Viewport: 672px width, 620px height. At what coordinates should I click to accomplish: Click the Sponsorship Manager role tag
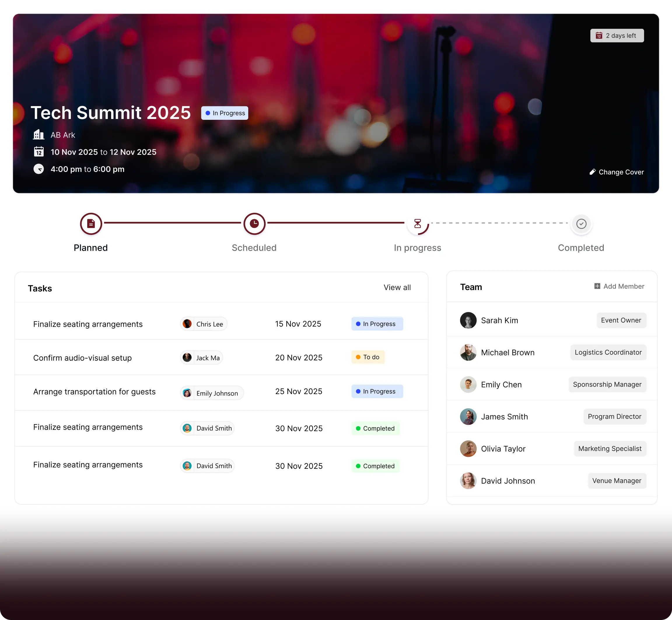click(607, 384)
